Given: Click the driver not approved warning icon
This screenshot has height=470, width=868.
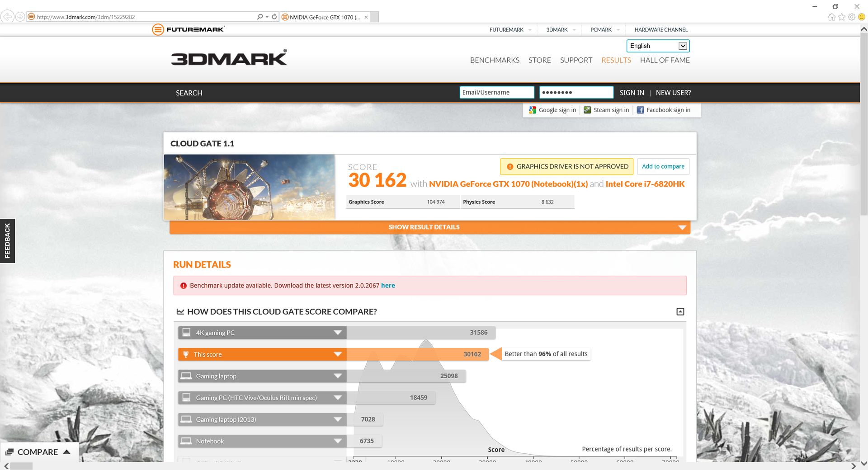Looking at the screenshot, I should coord(509,167).
